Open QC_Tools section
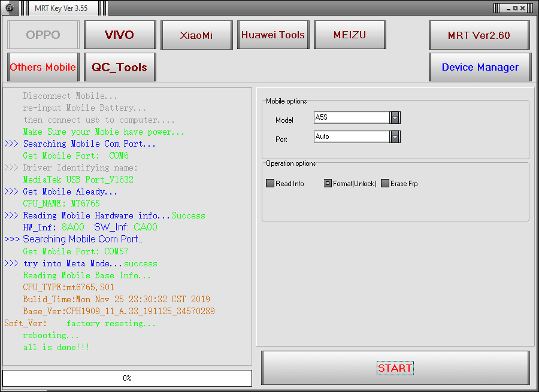Viewport: 539px width, 392px height. (x=120, y=67)
